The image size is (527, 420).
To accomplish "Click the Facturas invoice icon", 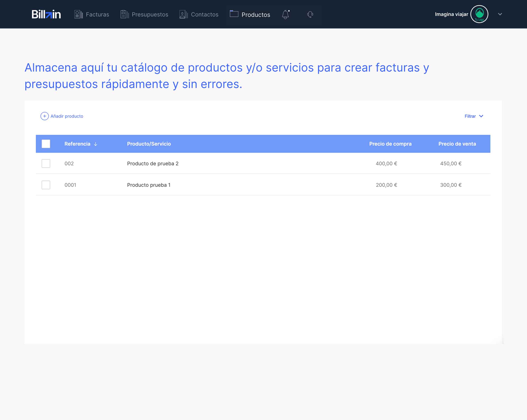I will 78,14.
